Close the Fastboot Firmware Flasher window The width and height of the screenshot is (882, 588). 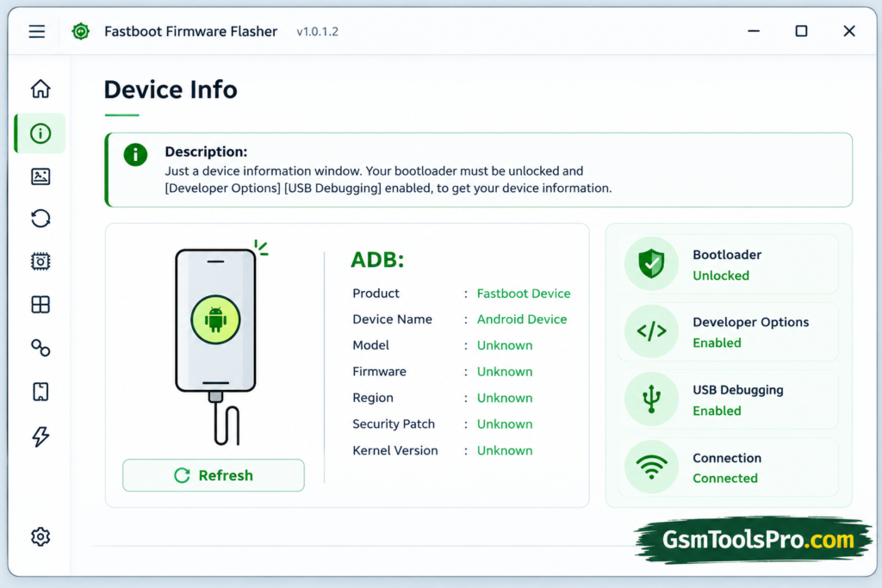pyautogui.click(x=849, y=32)
